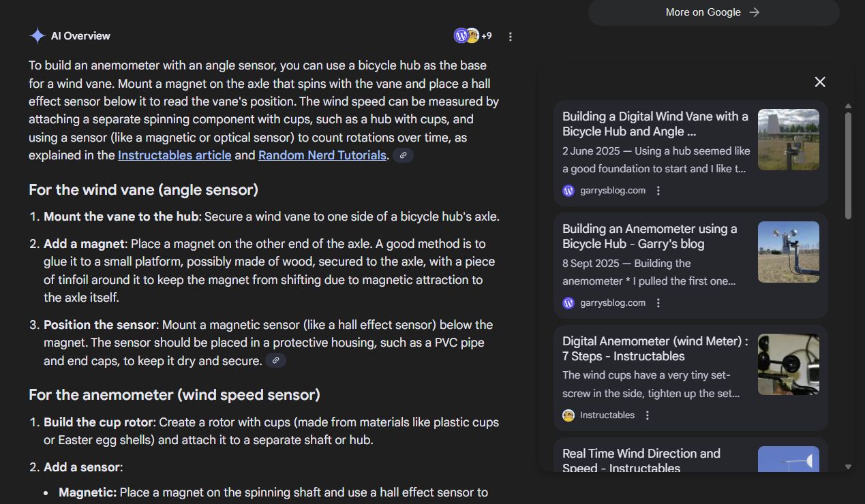Image resolution: width=865 pixels, height=504 pixels.
Task: Click the More on Google button
Action: (x=713, y=12)
